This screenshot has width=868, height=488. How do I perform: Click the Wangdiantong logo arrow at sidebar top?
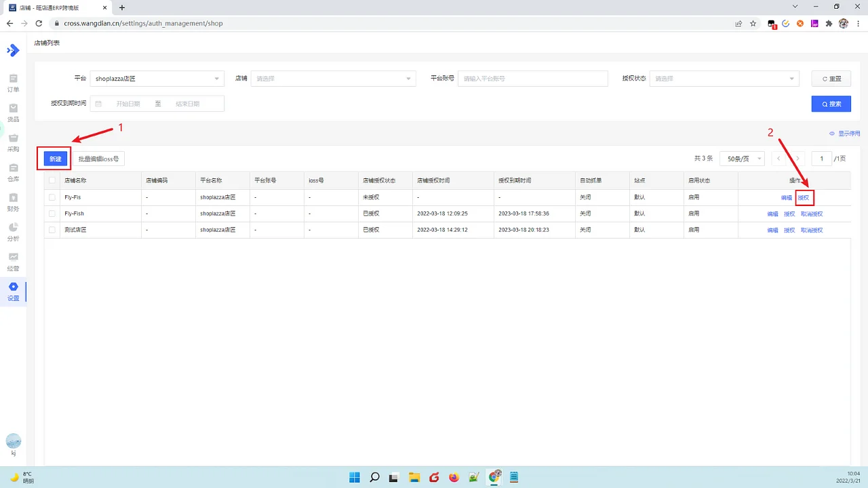tap(13, 49)
